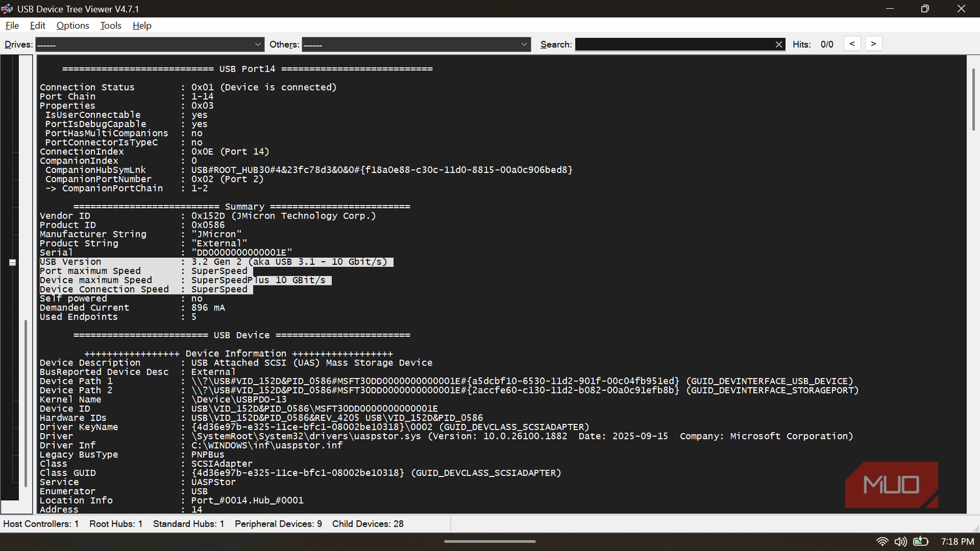Click the Location Info Port_#0014.Hub_#0001
Viewport: 980px width, 551px height.
point(248,500)
